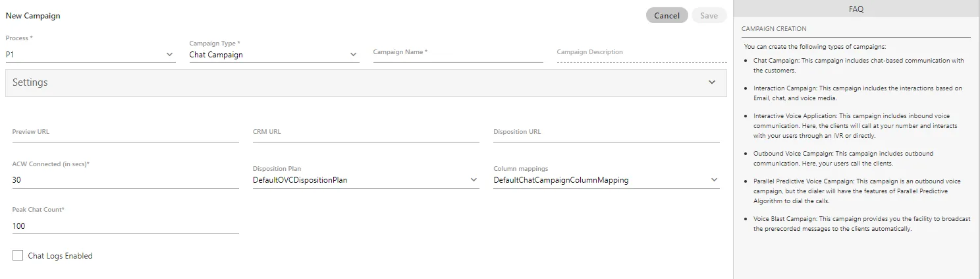Screen dimensions: 980x279
Task: Click the Cancel button
Action: [667, 16]
